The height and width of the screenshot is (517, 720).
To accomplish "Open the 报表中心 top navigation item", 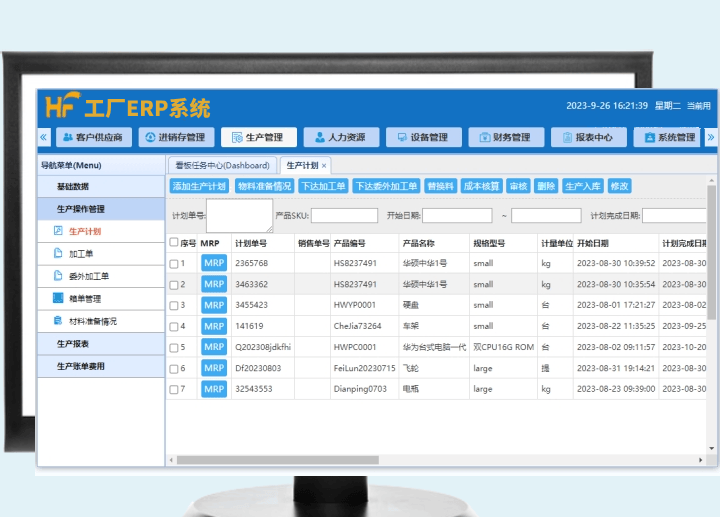I will [587, 138].
